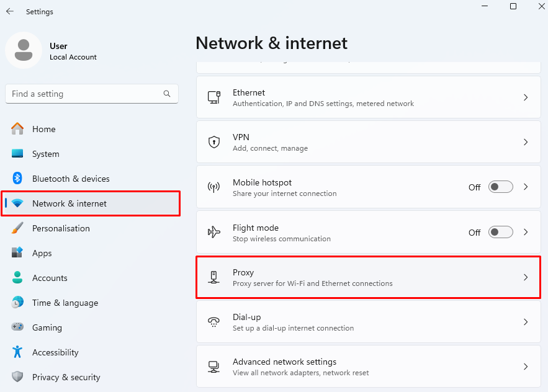Open Personalisation section

pos(92,228)
